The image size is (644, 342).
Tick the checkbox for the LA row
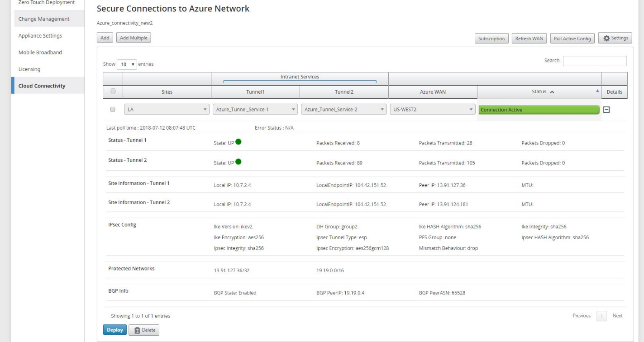113,109
